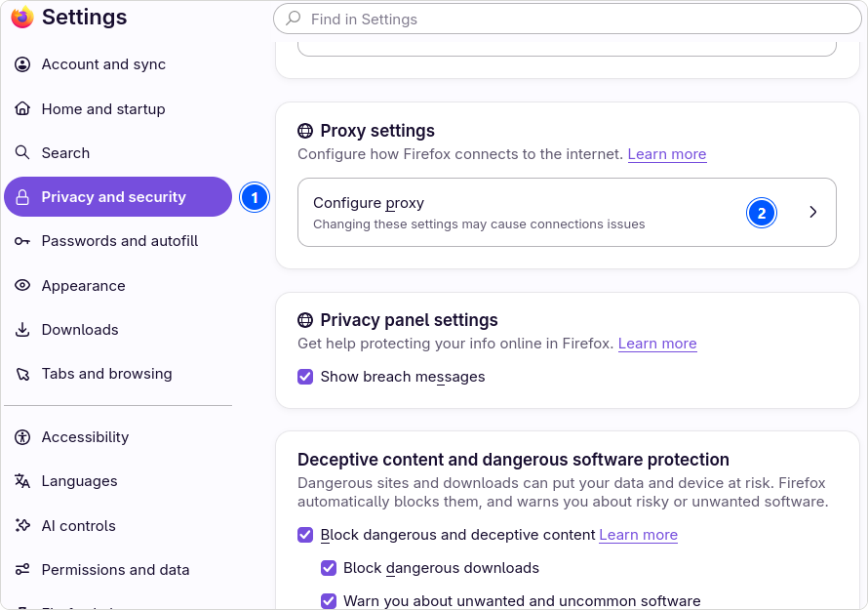Open the AI controls section
868x610 pixels.
(x=117, y=525)
